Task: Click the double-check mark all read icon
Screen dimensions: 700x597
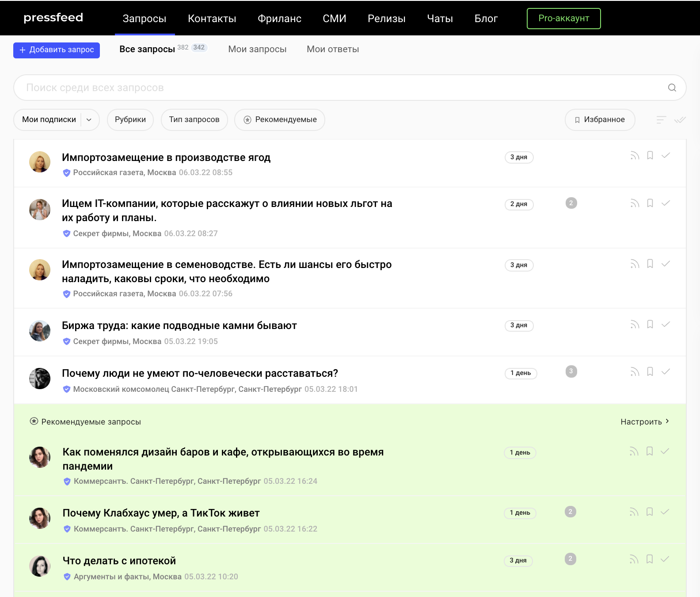Action: (x=680, y=120)
